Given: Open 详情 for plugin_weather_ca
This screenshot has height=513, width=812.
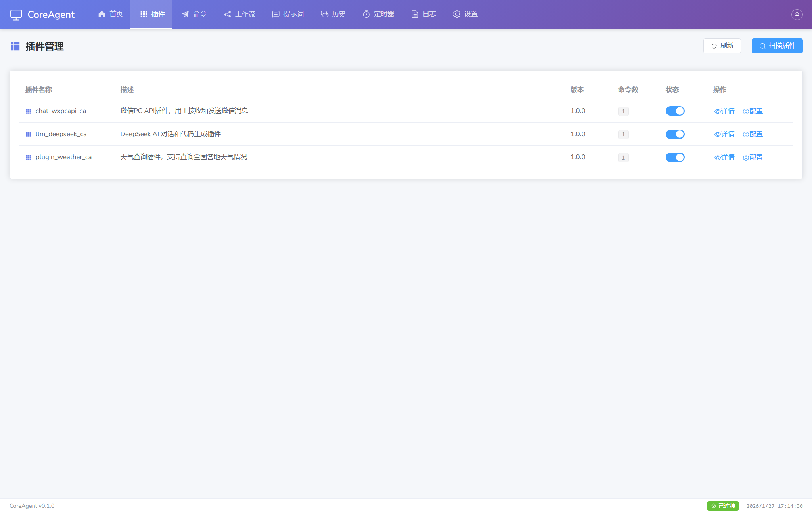Looking at the screenshot, I should pyautogui.click(x=724, y=158).
